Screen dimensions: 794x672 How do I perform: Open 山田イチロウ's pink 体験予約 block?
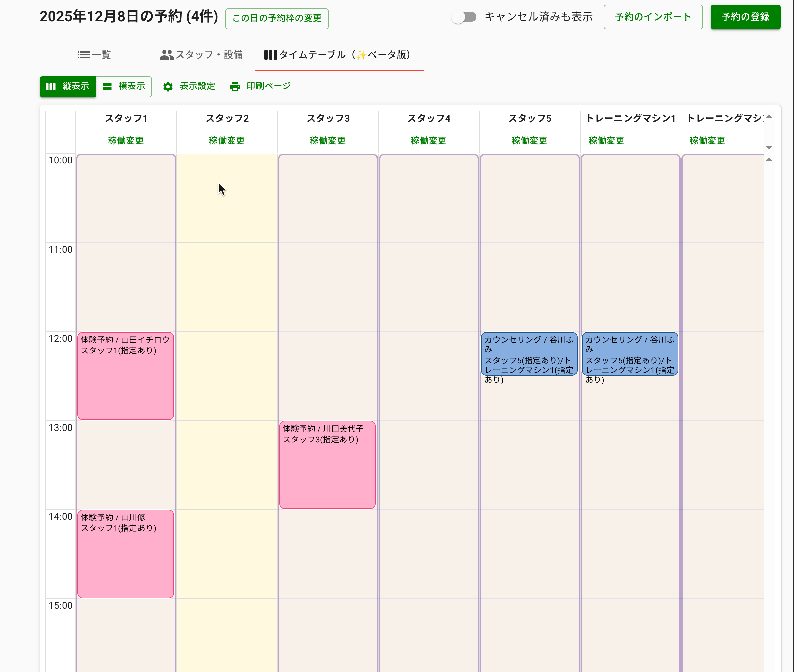[x=125, y=376]
